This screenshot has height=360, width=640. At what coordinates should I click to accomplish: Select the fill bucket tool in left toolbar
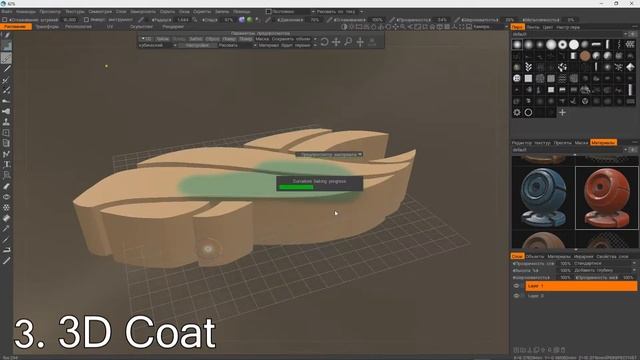tap(7, 218)
